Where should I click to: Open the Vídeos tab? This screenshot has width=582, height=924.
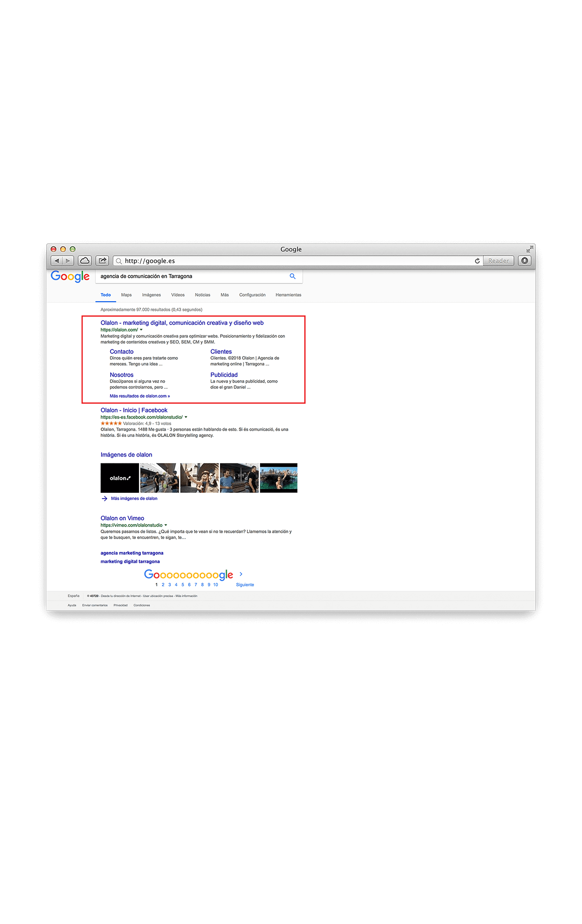(178, 295)
